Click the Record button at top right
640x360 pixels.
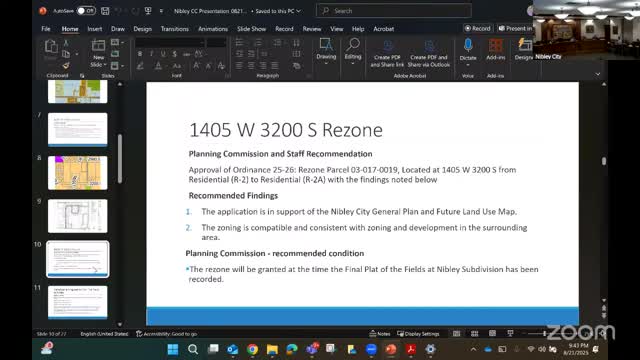point(478,28)
